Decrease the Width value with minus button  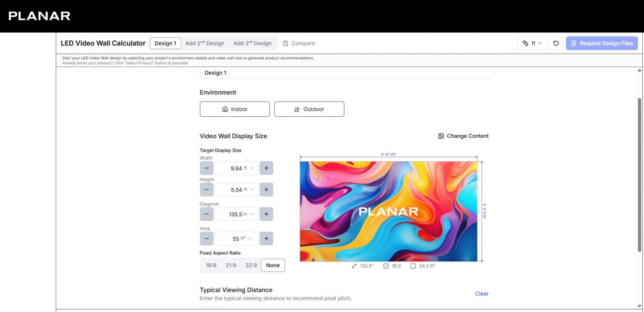pyautogui.click(x=206, y=168)
